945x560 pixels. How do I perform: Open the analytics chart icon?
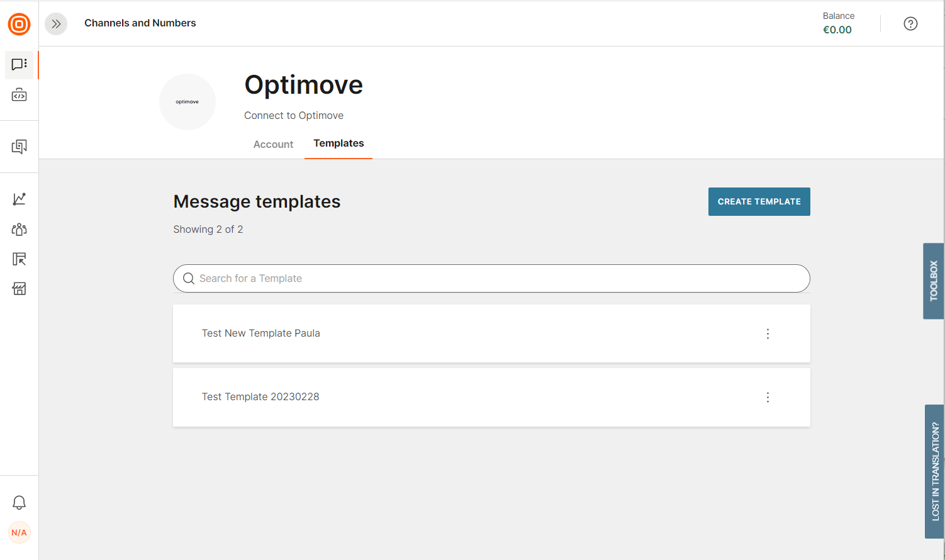pyautogui.click(x=19, y=199)
